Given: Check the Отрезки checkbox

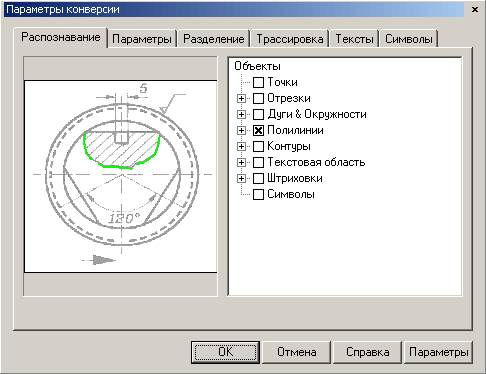Looking at the screenshot, I should (x=258, y=98).
